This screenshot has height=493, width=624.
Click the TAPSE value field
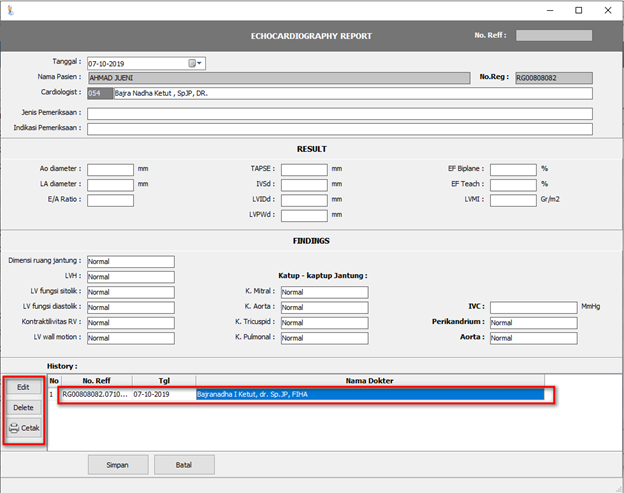(x=304, y=169)
